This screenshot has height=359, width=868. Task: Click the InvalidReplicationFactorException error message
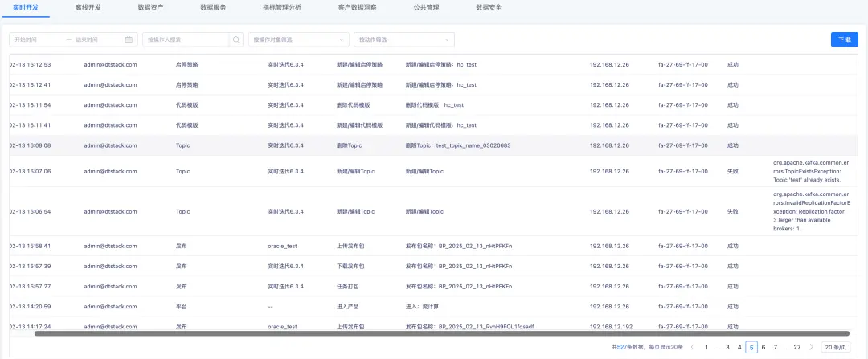click(x=810, y=211)
